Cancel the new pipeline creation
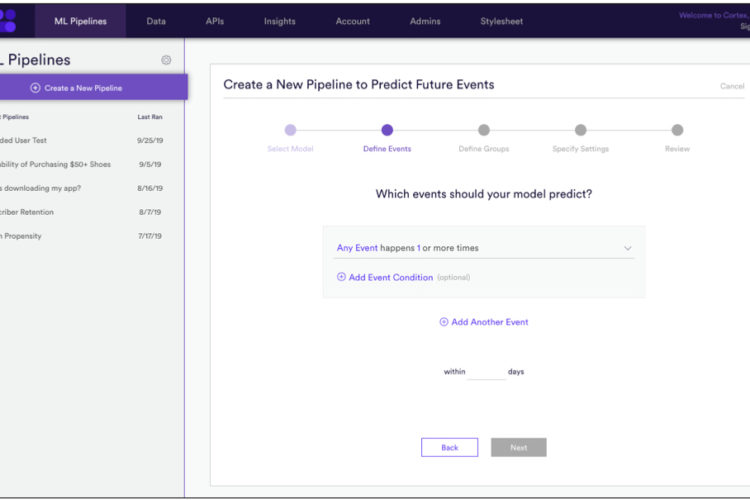 [732, 86]
